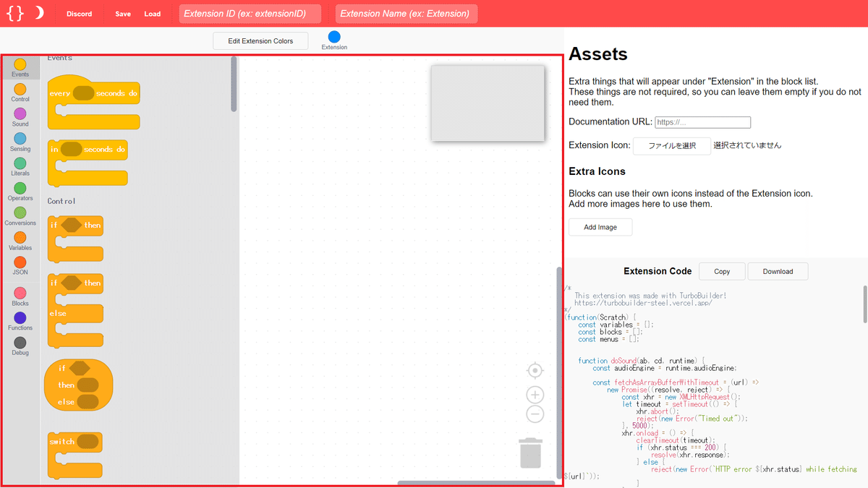Zoom in the workspace with plus icon
The image size is (868, 488).
point(535,395)
